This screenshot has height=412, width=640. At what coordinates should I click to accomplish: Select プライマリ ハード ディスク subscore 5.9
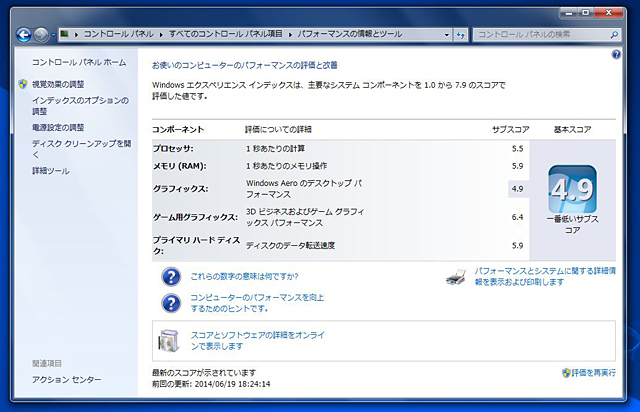518,245
